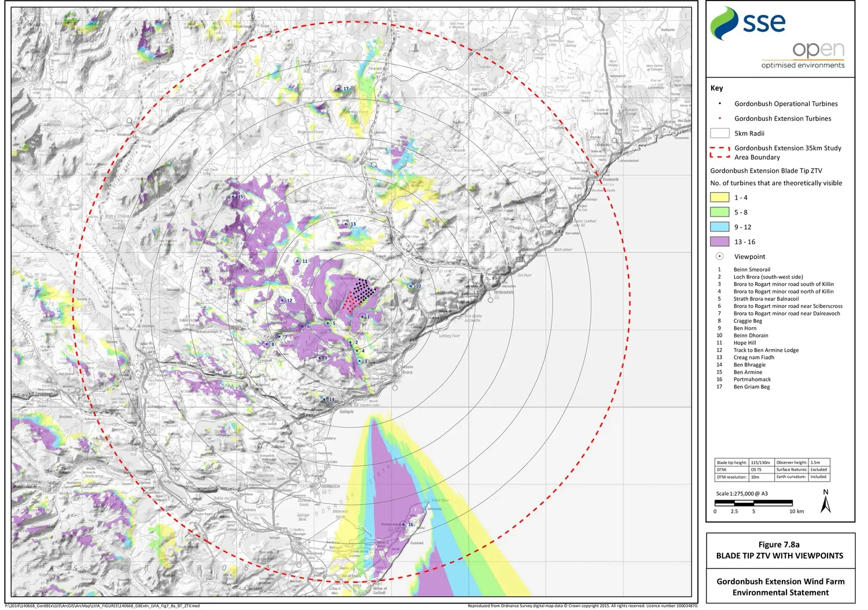Screen dimensions: 868x610
Task: Click the 'DORNOCH' place name on map
Action: (330, 487)
